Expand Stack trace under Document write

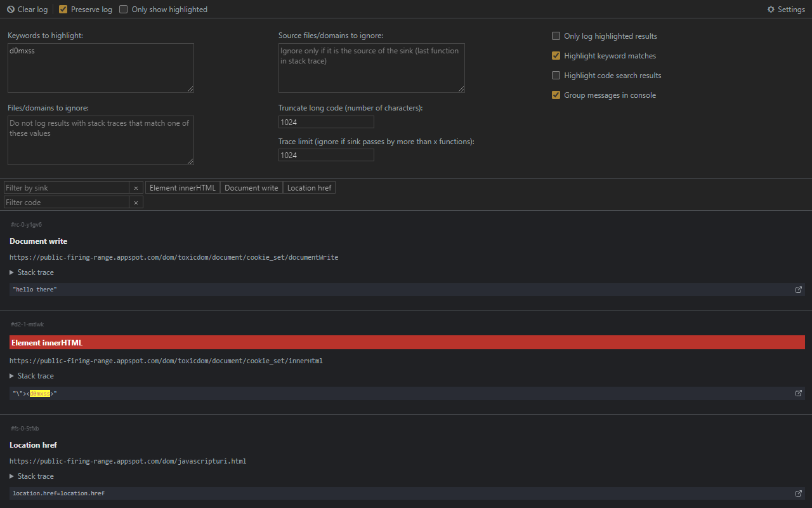pyautogui.click(x=32, y=272)
